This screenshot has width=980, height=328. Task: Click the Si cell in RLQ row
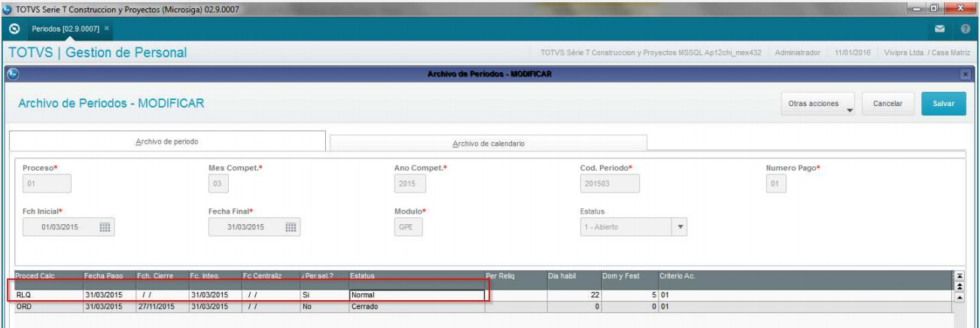[x=324, y=296]
